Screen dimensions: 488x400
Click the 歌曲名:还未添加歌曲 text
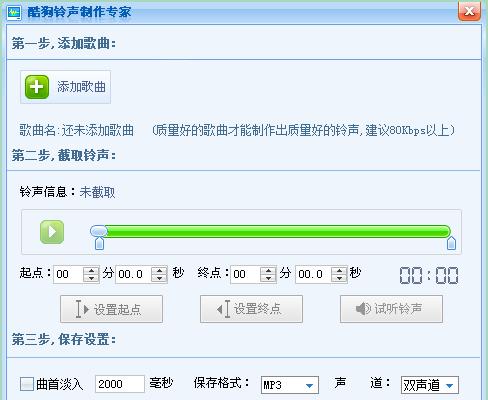pyautogui.click(x=76, y=130)
